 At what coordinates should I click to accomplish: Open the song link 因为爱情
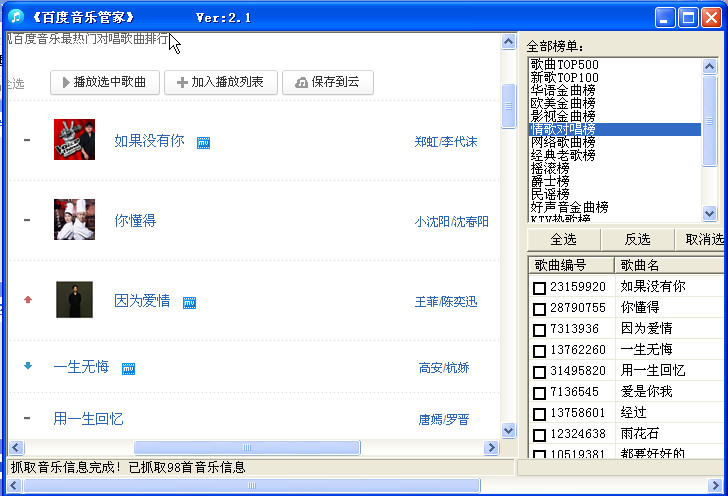[142, 301]
